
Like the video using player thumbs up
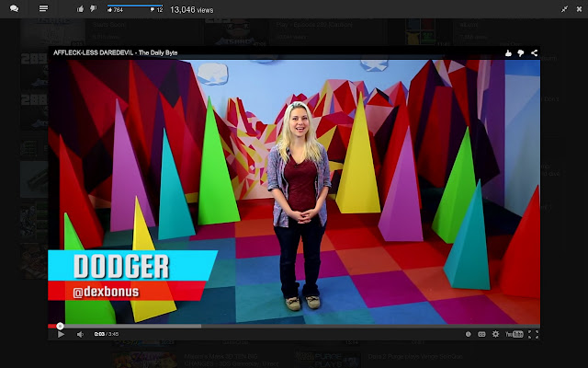click(507, 53)
